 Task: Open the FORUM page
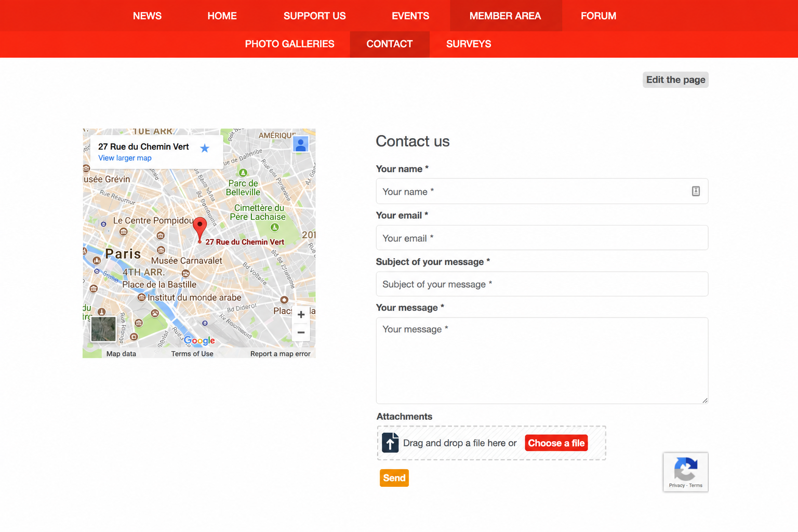pos(598,16)
